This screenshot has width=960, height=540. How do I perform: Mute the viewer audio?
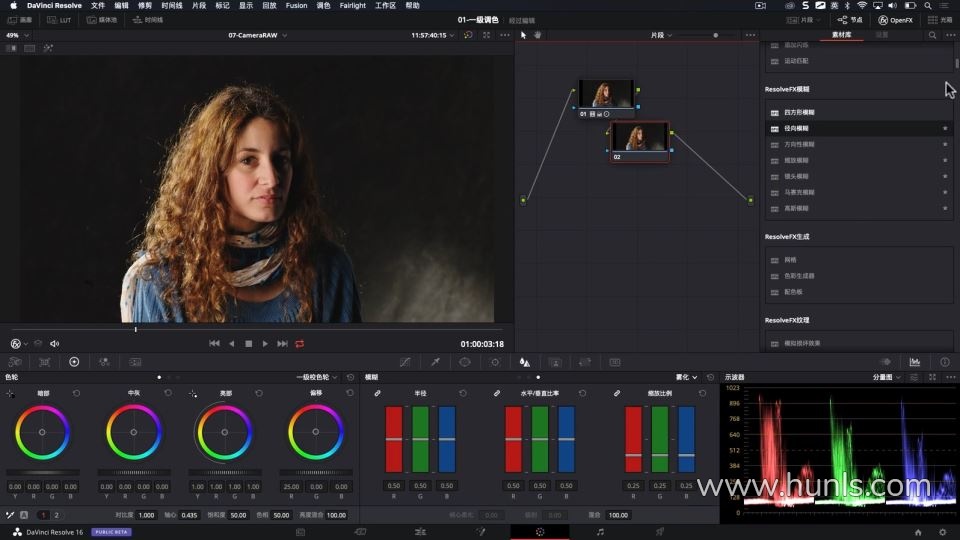click(x=54, y=344)
